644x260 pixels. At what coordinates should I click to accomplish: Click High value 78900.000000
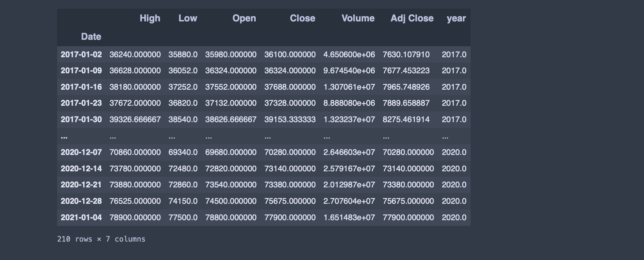click(135, 218)
